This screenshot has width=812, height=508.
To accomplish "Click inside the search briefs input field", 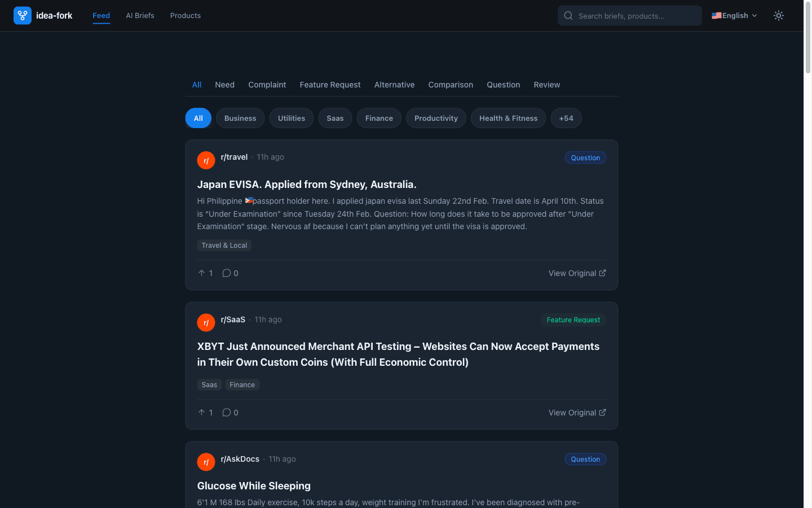I will coord(632,15).
